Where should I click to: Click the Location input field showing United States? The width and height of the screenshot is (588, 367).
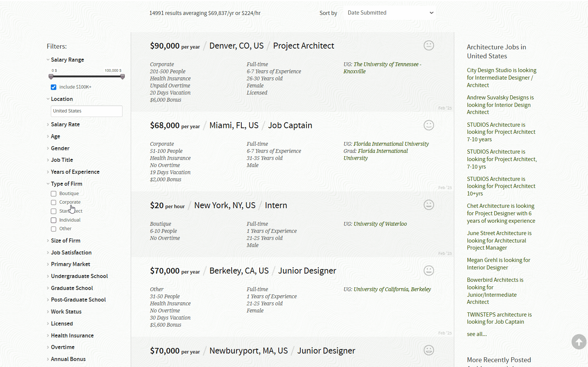(86, 111)
